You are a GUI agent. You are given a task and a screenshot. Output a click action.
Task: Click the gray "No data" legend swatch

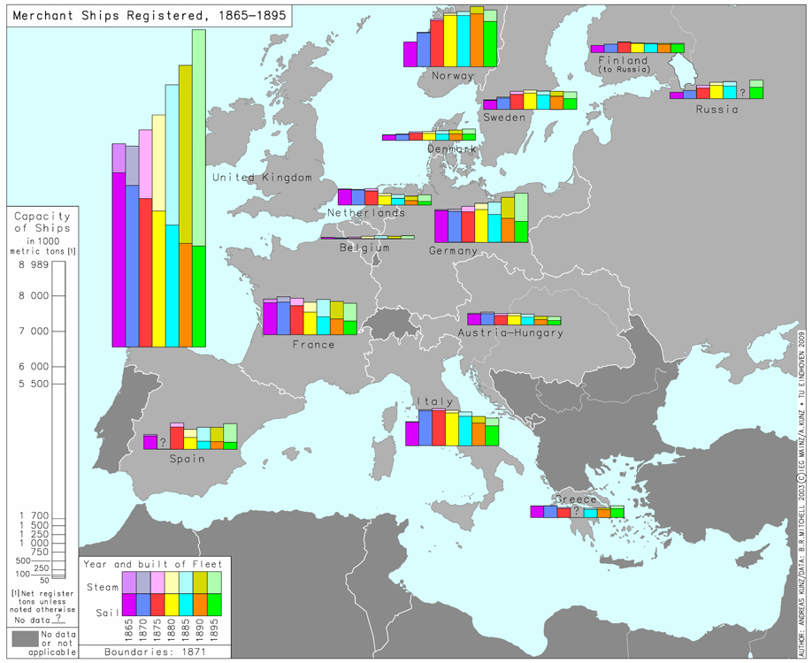(25, 639)
